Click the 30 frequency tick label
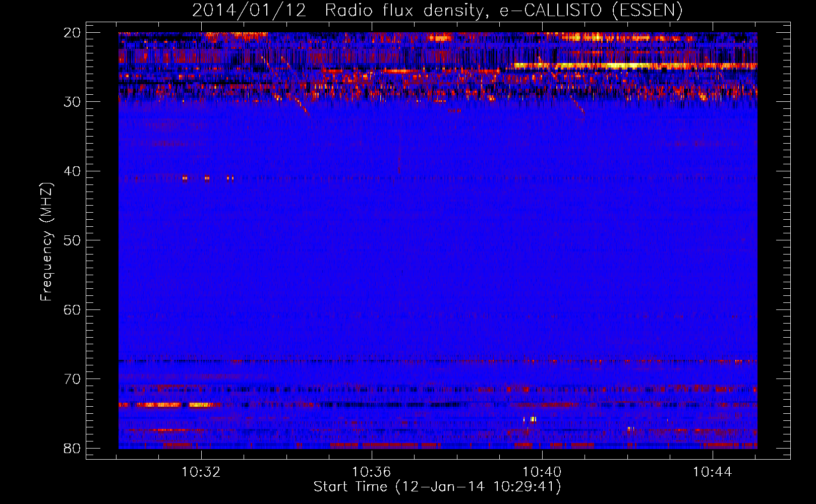This screenshot has height=504, width=816. [72, 102]
